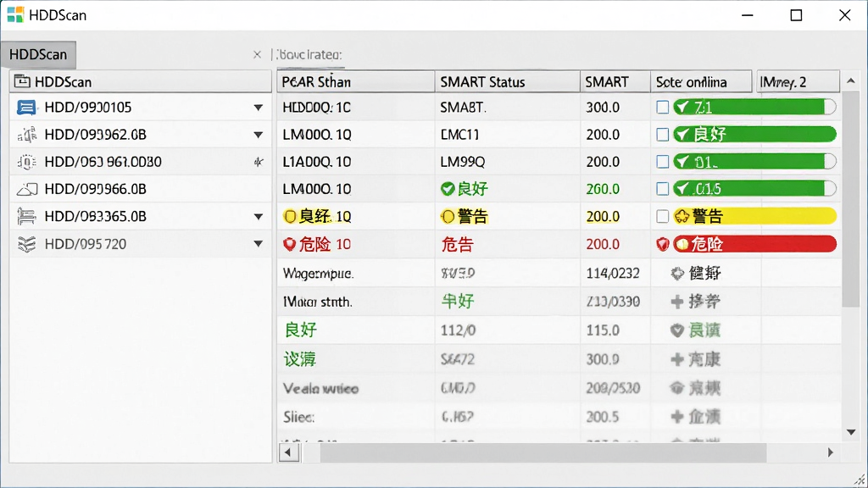Sort by PCAR Sthan column header

tap(355, 82)
